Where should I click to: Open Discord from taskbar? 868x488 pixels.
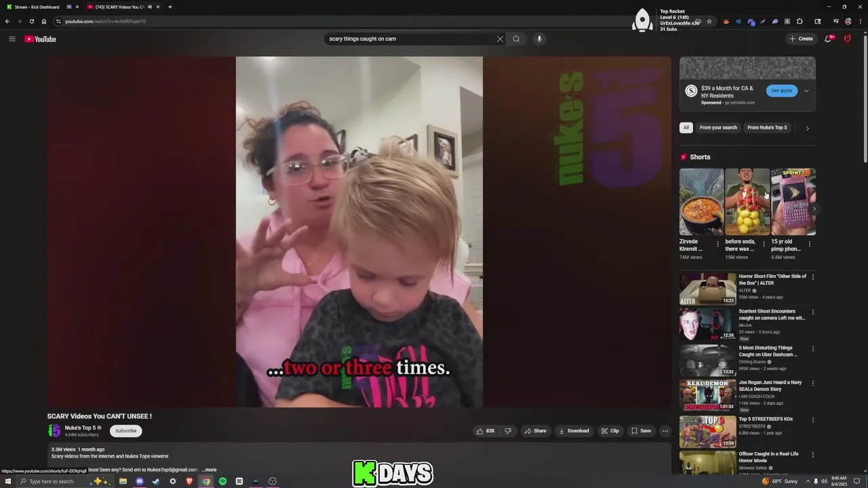[x=140, y=481]
